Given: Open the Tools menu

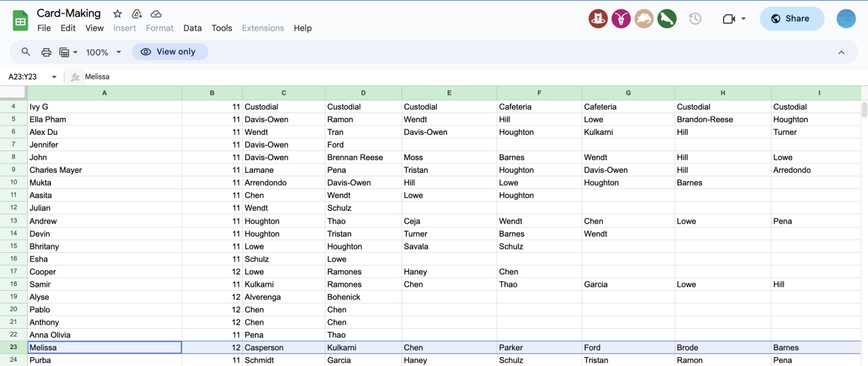Looking at the screenshot, I should [x=222, y=28].
